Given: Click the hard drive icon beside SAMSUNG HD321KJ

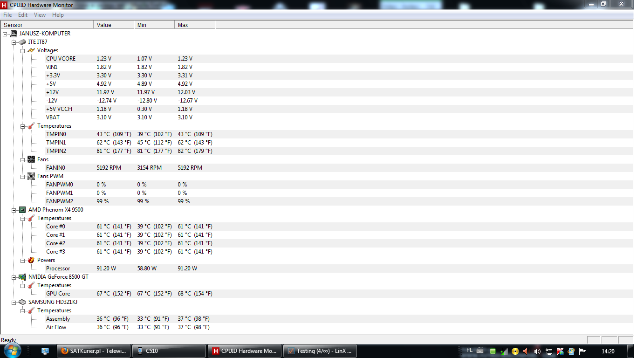Looking at the screenshot, I should (x=22, y=302).
